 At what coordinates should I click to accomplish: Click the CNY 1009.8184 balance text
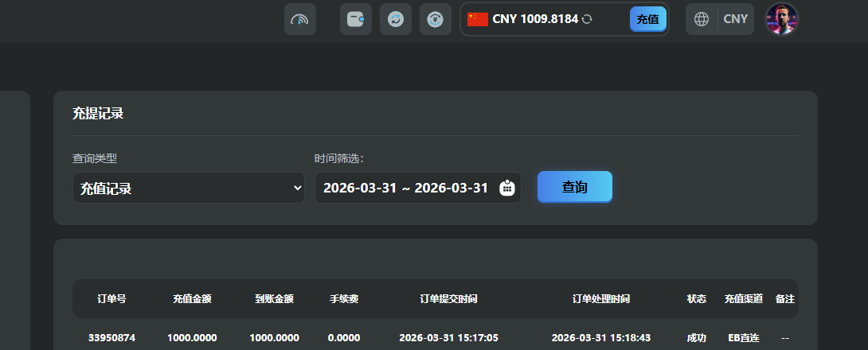pyautogui.click(x=535, y=19)
